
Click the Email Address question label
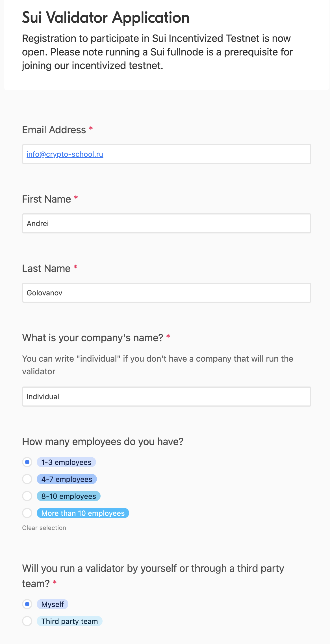click(x=54, y=130)
